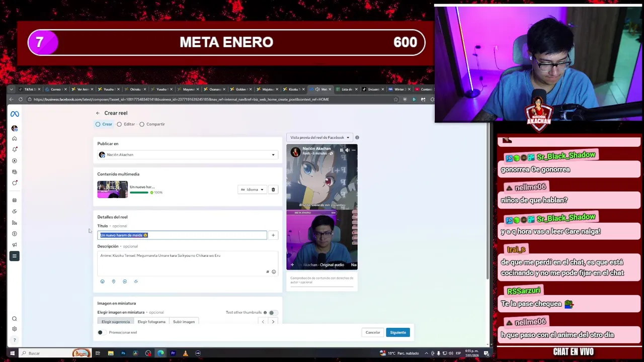Image resolution: width=644 pixels, height=362 pixels.
Task: Open the notifications bell in sidebar
Action: click(x=15, y=149)
